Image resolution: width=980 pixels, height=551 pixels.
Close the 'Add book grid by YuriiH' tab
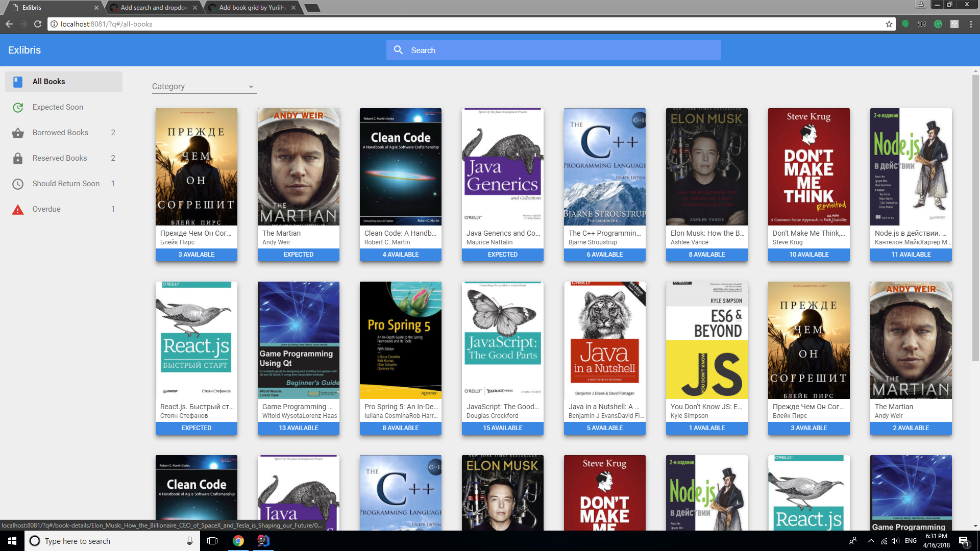(293, 8)
